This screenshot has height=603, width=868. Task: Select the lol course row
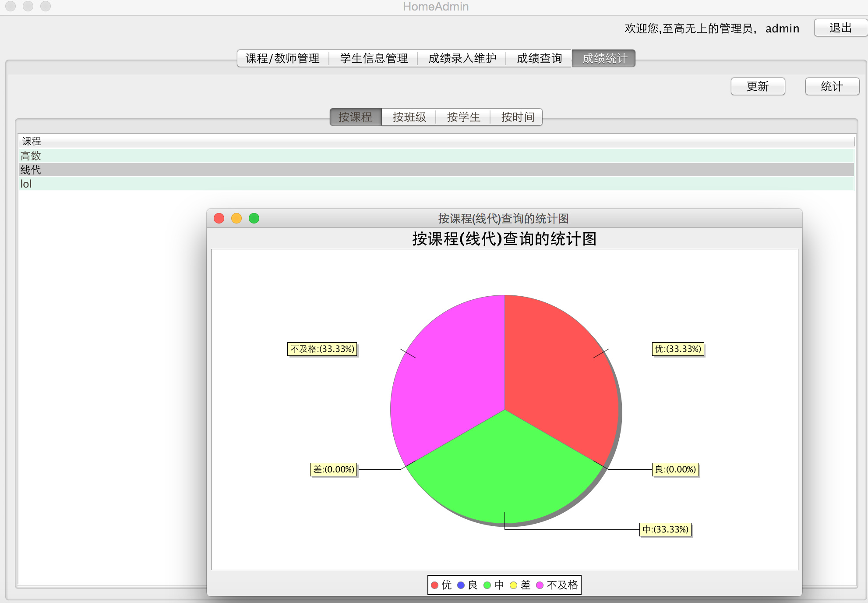[x=436, y=184]
